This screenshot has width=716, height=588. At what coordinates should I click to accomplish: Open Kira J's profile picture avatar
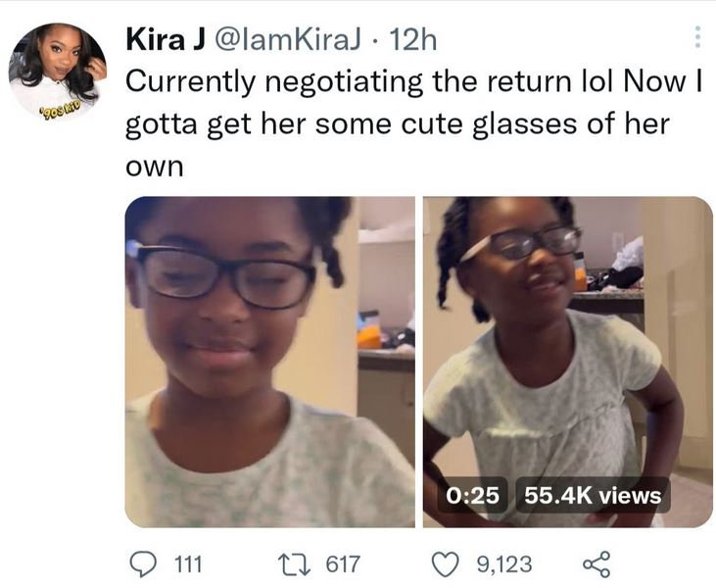[58, 72]
